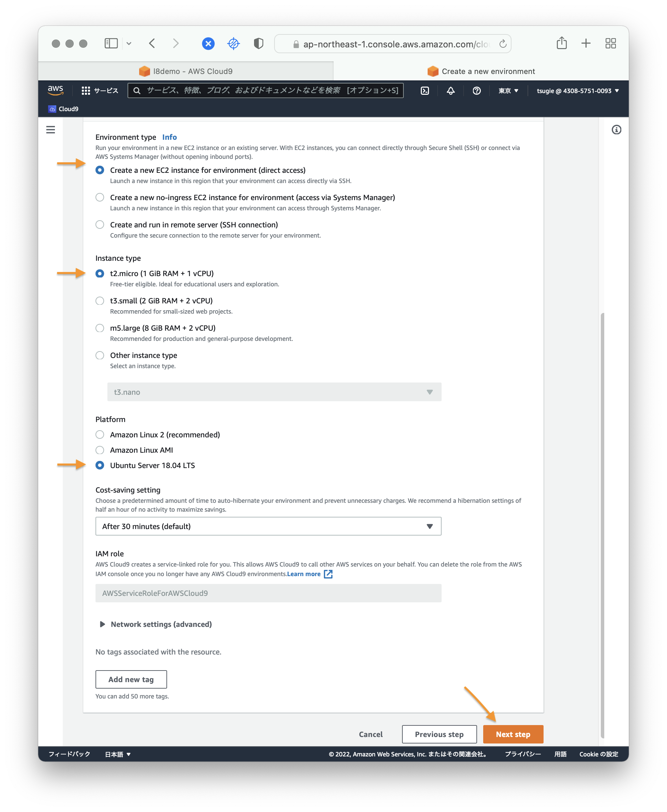
Task: Open the 東京 region selector
Action: (508, 91)
